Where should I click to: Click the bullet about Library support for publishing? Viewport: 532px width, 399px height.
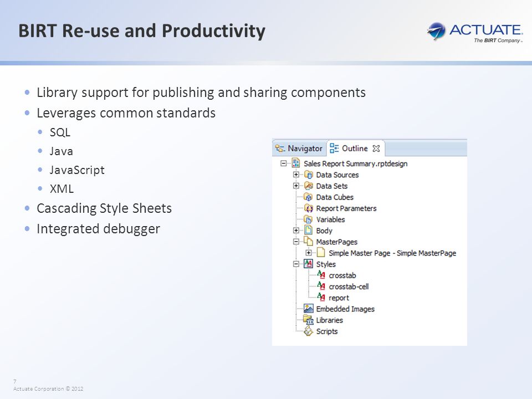pos(201,93)
